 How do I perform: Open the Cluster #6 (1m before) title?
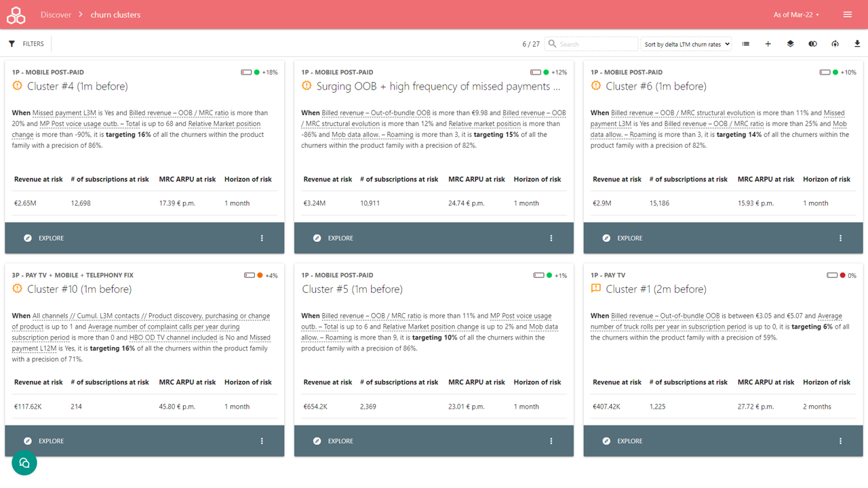(656, 86)
